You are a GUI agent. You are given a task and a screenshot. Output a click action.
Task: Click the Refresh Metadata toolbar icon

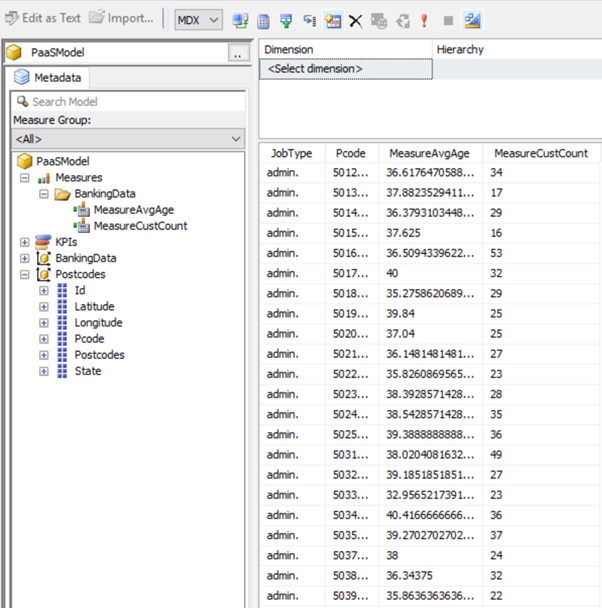tap(240, 19)
